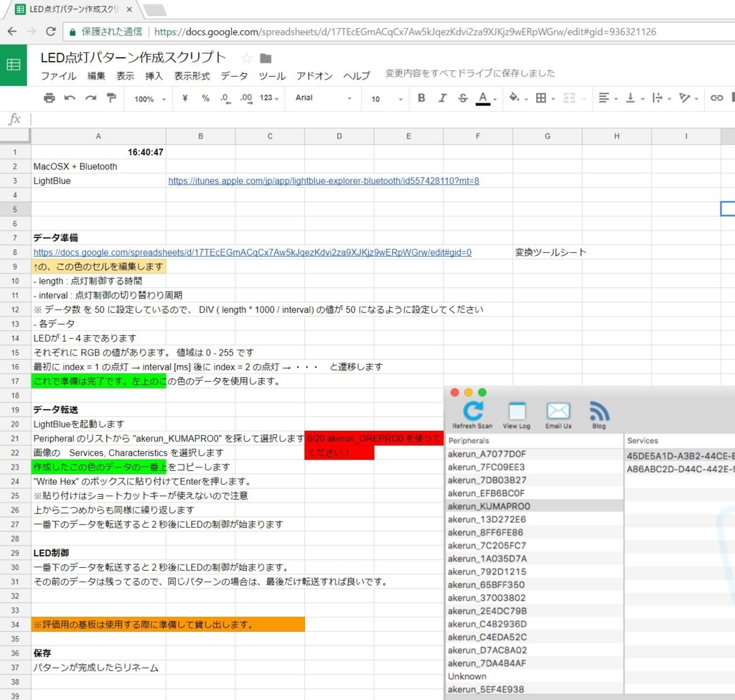
Task: Open the 表示形式 menu
Action: [192, 76]
